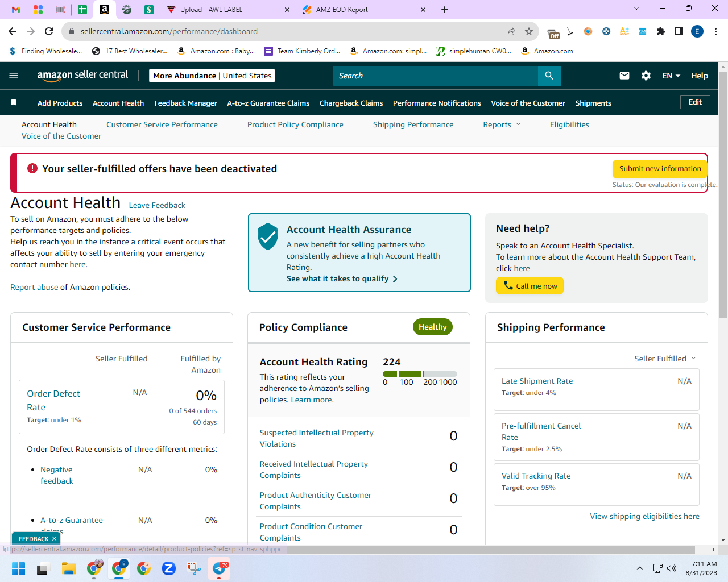The width and height of the screenshot is (728, 582).
Task: Open Shipments menu item
Action: coord(593,103)
